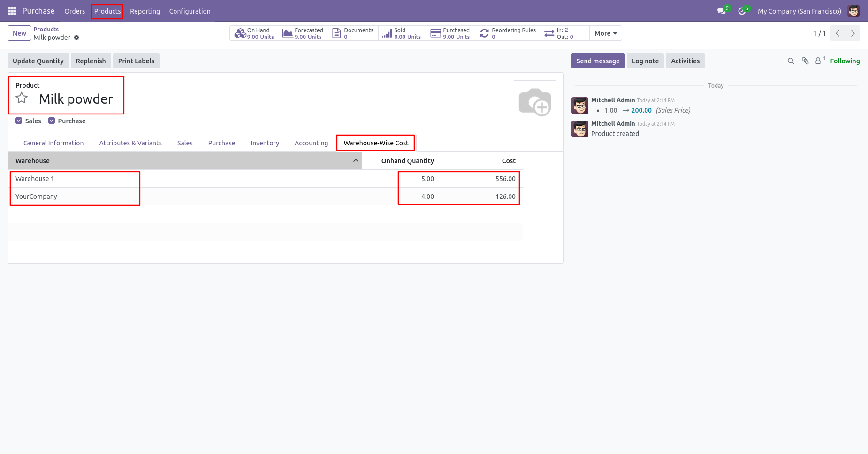
Task: Click the New button
Action: 19,33
